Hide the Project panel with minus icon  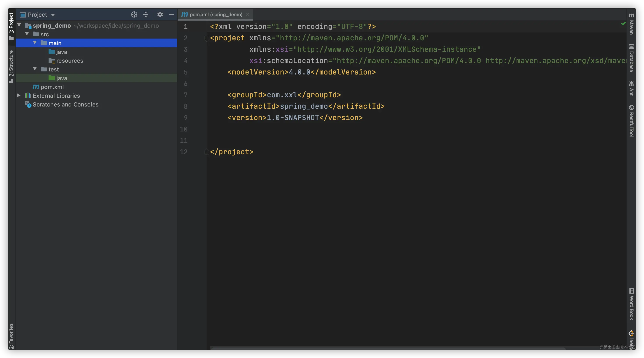[x=171, y=14]
